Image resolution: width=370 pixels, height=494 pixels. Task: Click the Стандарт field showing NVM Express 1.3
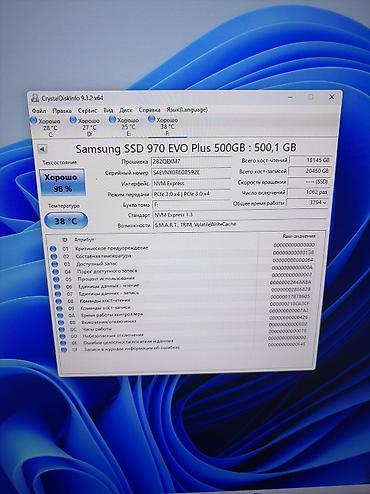click(x=240, y=214)
